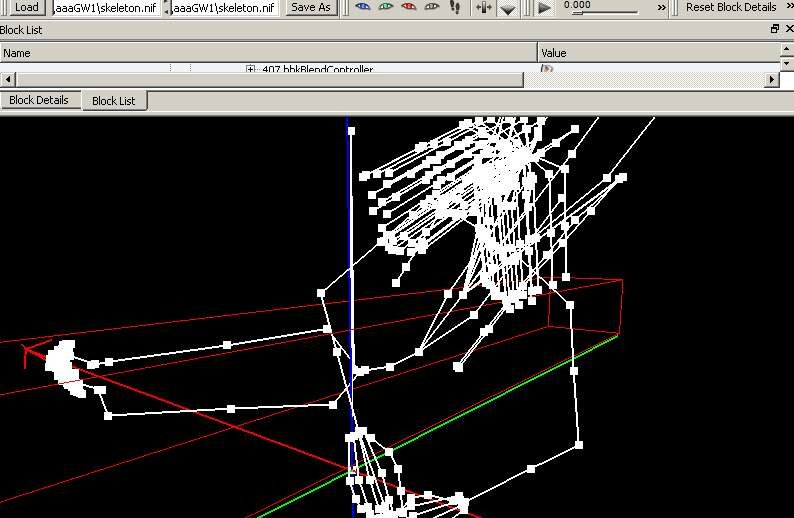Open the down arrow dropdown in toolbar

coord(508,9)
